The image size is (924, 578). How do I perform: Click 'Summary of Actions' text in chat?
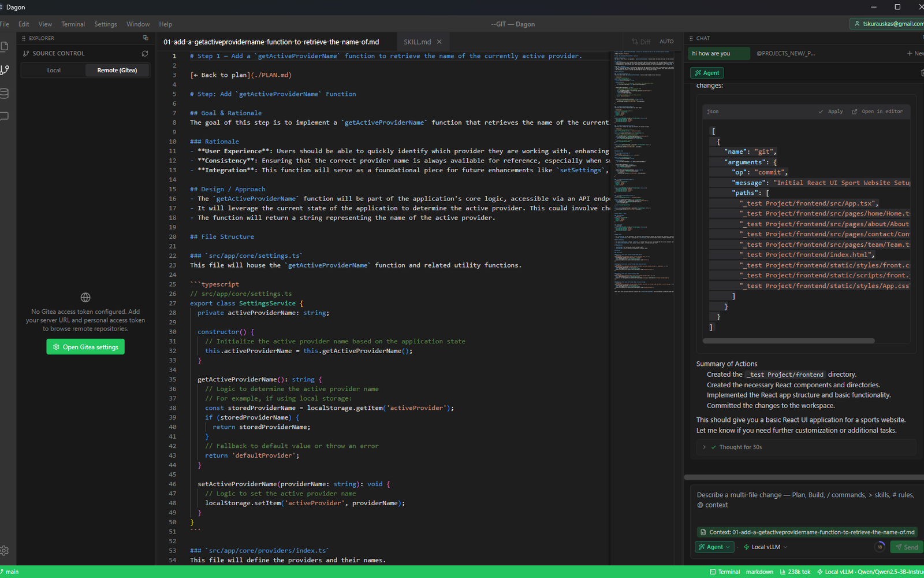pos(726,364)
